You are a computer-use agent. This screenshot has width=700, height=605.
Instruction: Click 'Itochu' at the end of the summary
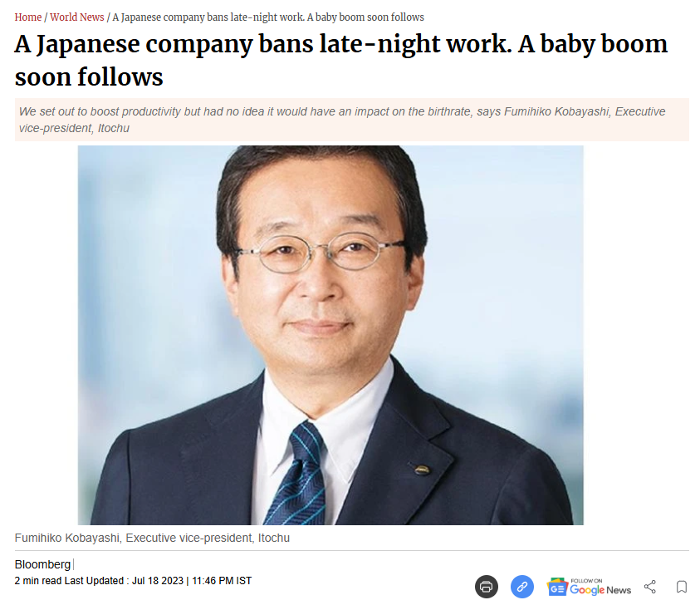pos(114,128)
